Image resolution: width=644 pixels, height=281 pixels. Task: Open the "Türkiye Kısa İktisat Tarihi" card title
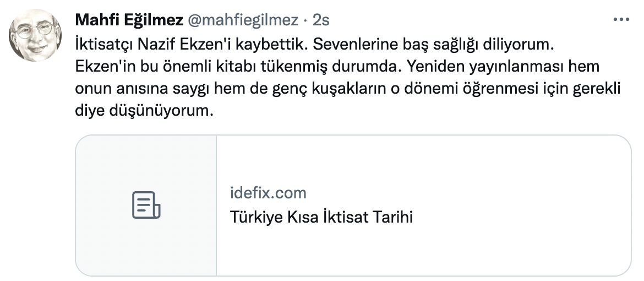(x=321, y=217)
